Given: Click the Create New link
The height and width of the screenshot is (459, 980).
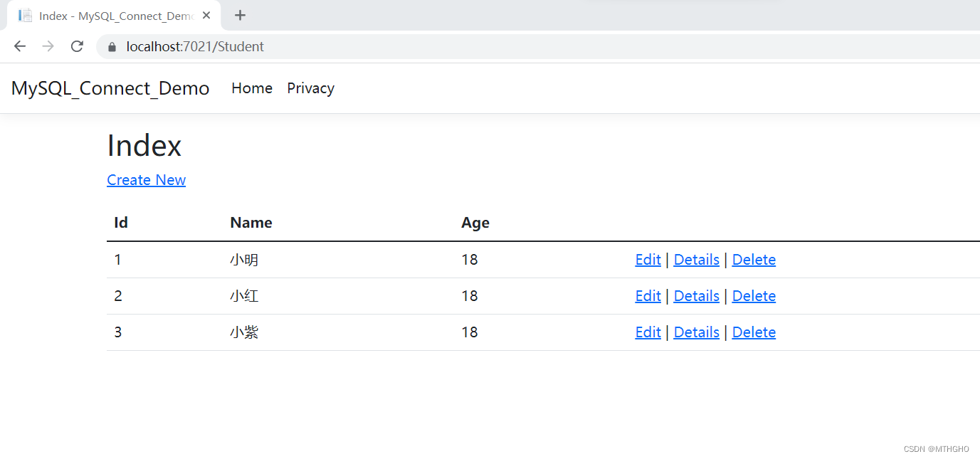Looking at the screenshot, I should pos(146,180).
